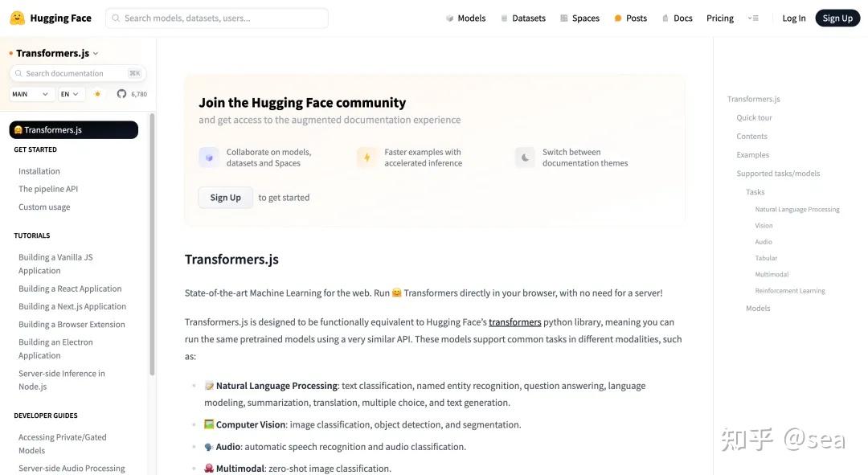
Task: Go to Spaces via its icon
Action: click(x=564, y=18)
